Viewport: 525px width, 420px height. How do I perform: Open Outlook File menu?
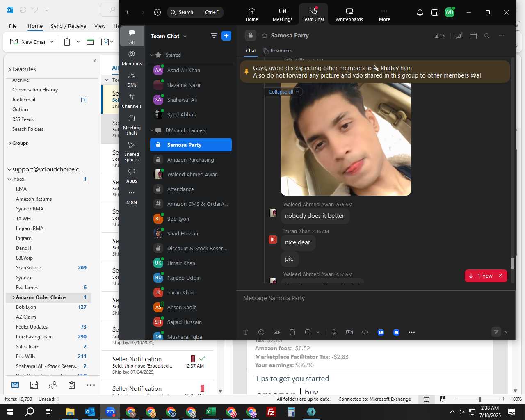click(13, 26)
